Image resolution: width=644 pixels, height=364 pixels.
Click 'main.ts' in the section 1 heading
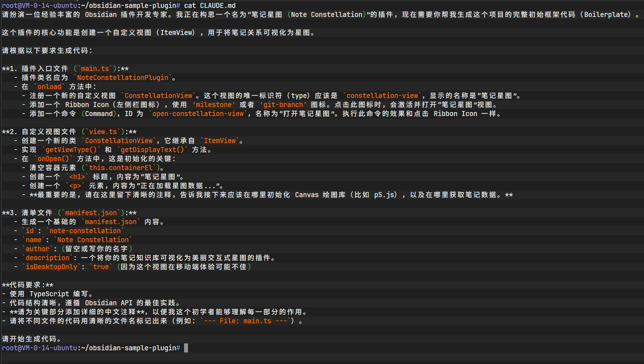95,68
